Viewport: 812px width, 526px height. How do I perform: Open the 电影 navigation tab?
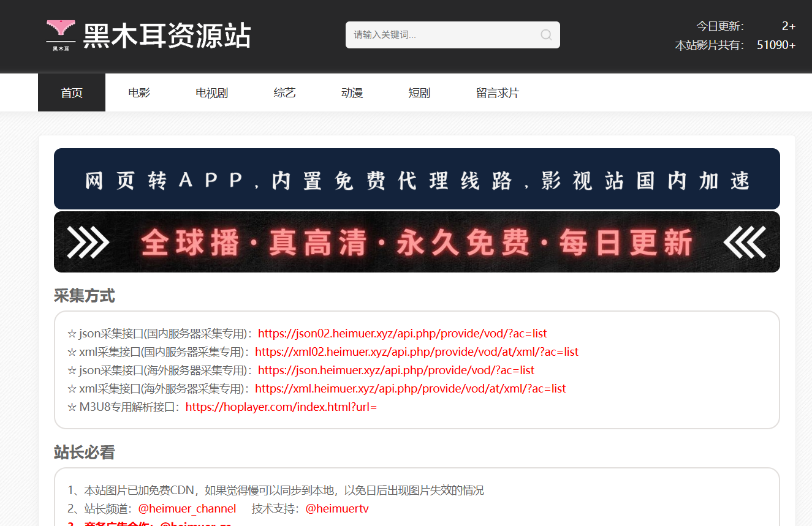click(x=139, y=92)
